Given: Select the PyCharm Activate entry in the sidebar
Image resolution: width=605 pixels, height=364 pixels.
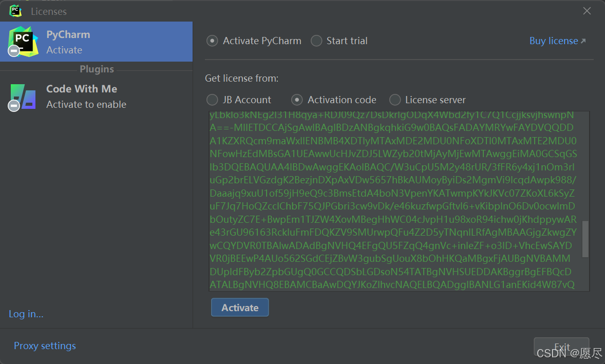Looking at the screenshot, I should click(x=96, y=42).
